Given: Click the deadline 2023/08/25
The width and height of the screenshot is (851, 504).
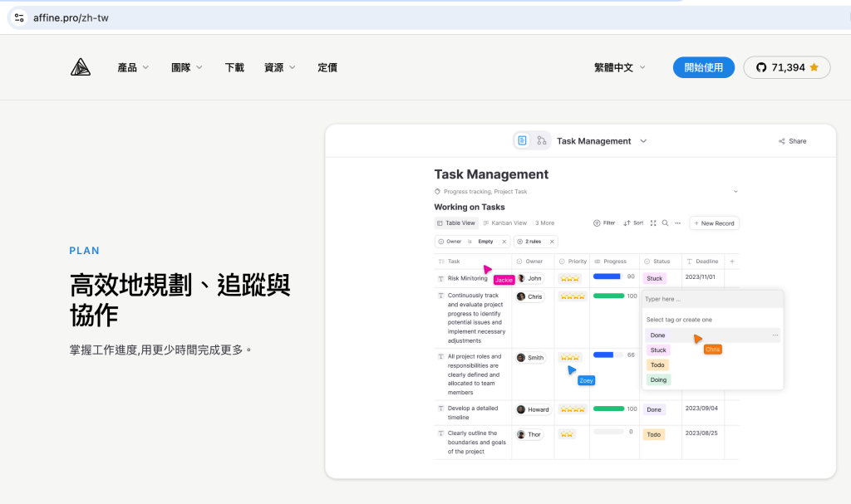Looking at the screenshot, I should (701, 433).
